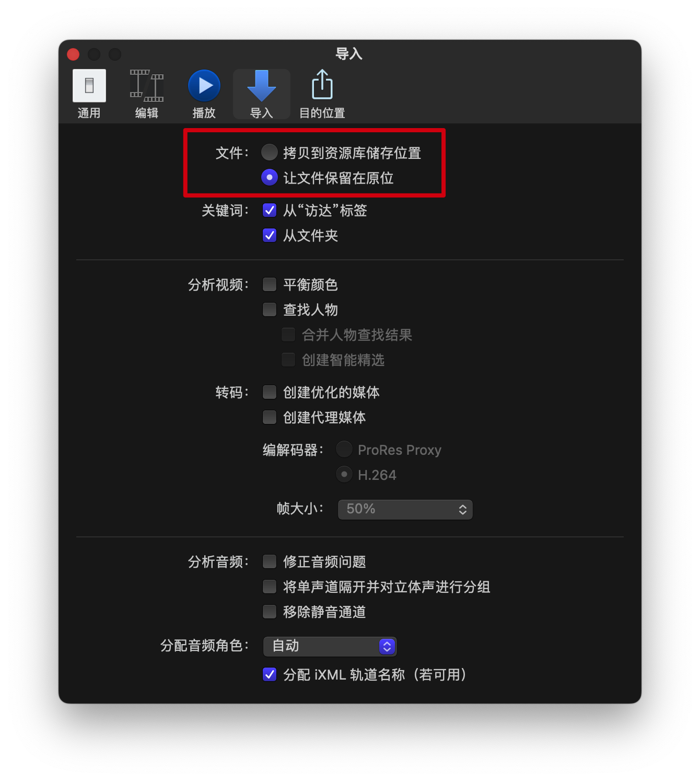Uncheck 从“访达”标签 keyword checkbox
Image resolution: width=700 pixels, height=781 pixels.
[270, 210]
